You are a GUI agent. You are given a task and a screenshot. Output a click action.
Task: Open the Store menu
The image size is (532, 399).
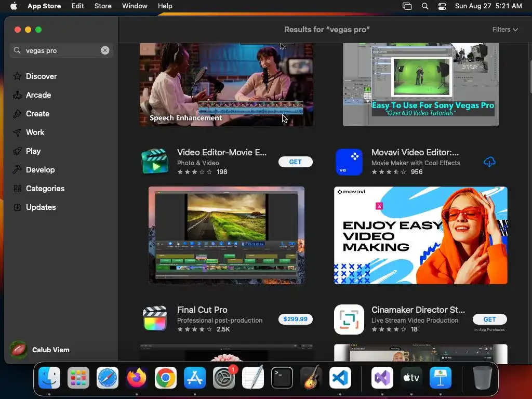(x=103, y=6)
